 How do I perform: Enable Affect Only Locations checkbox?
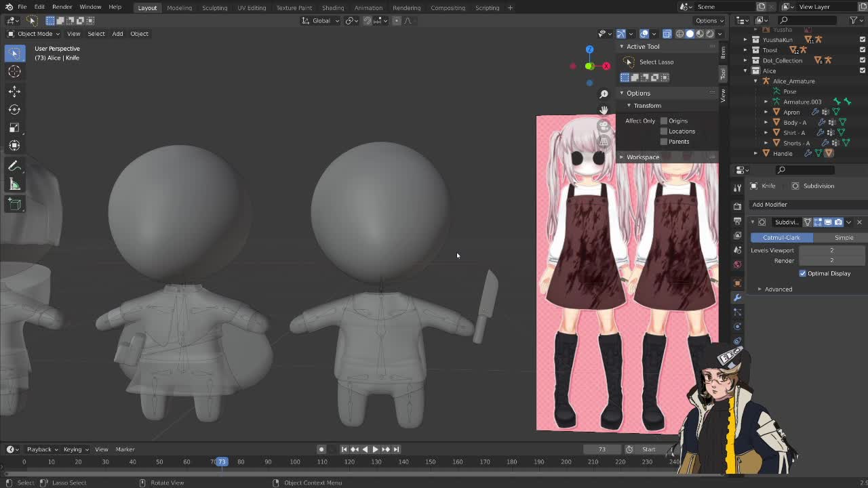click(664, 131)
